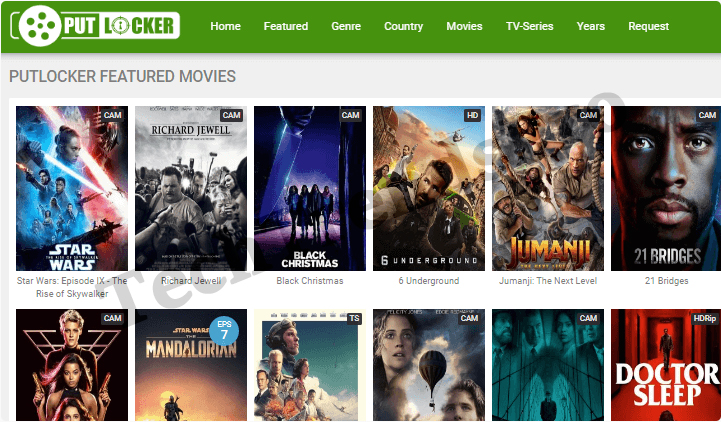Screen dimensions: 721x422
Task: Click the HDRip badge on Doctor Sleep
Action: 704,318
